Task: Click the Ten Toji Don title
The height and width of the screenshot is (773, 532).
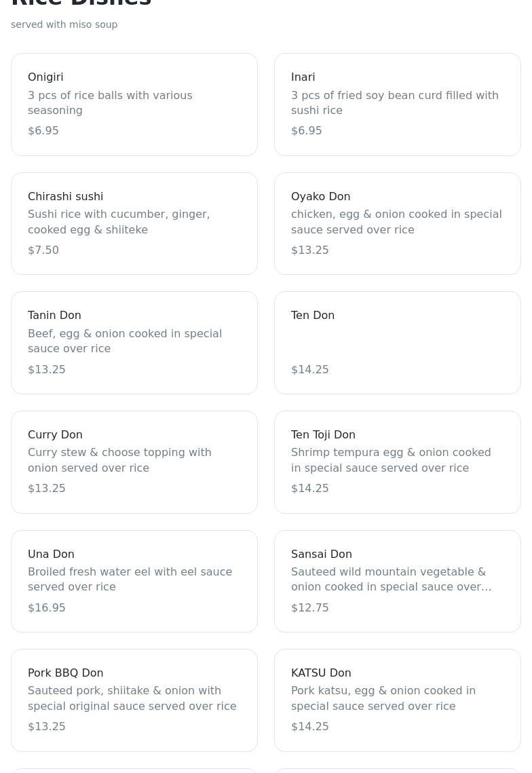Action: click(323, 434)
